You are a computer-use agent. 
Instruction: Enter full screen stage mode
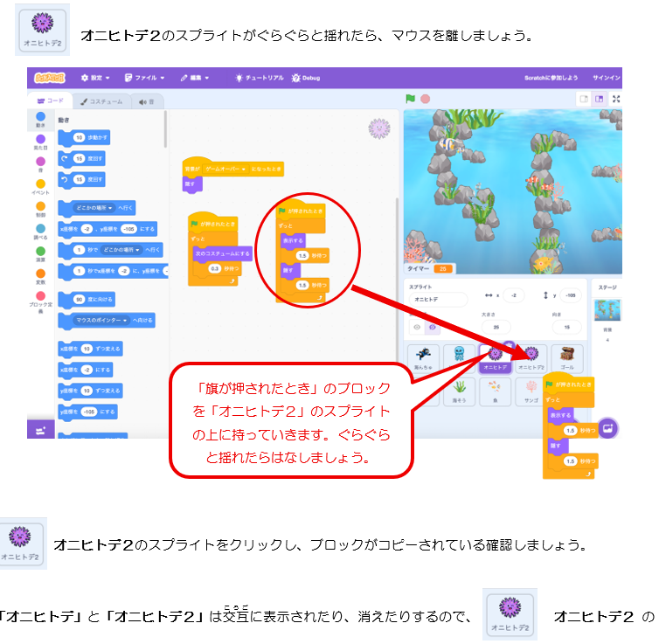[617, 99]
